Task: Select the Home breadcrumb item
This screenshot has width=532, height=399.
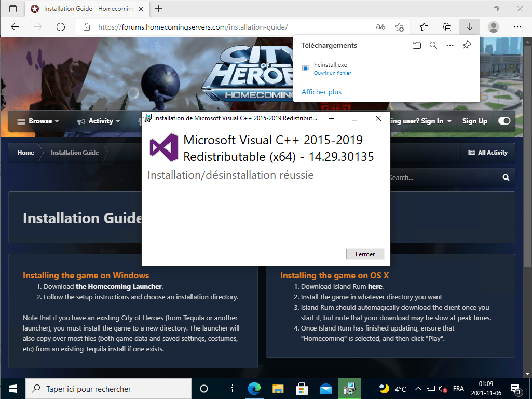Action: click(25, 153)
